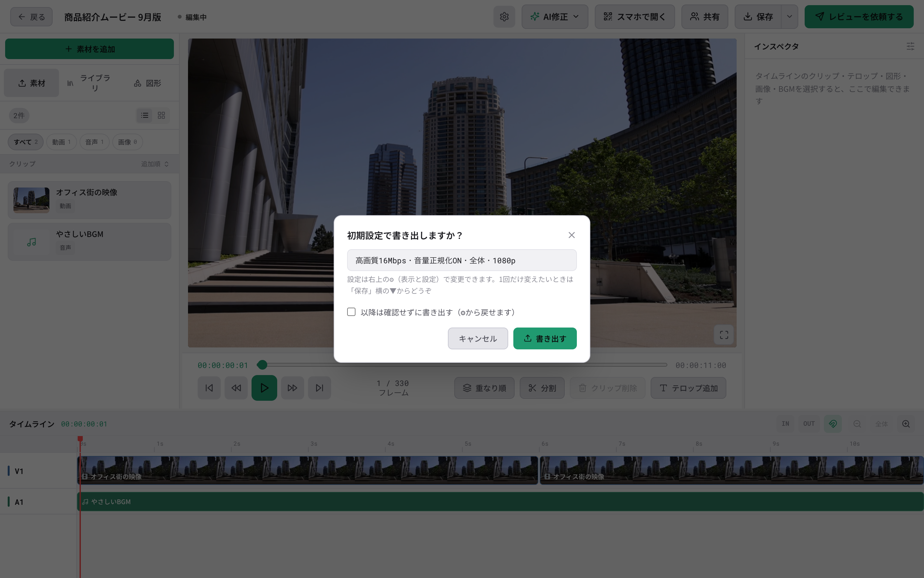Click the rewind button
Viewport: 924px width, 578px height.
(x=236, y=388)
